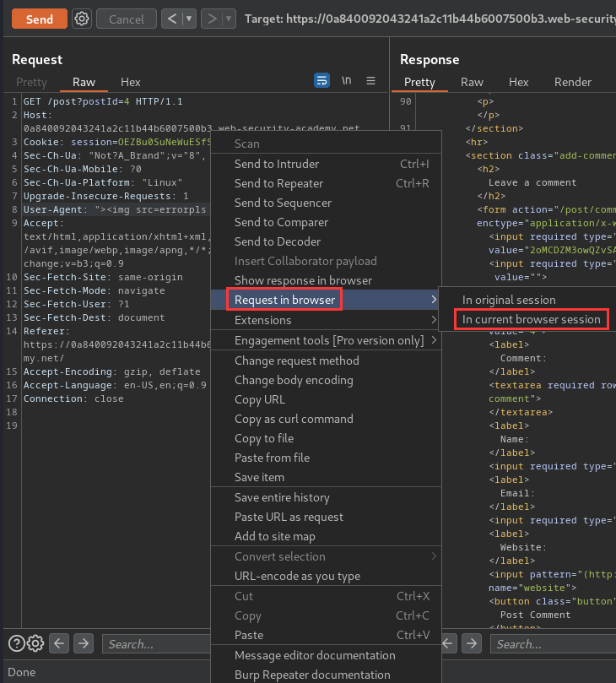Click the Target URL text

pos(430,19)
